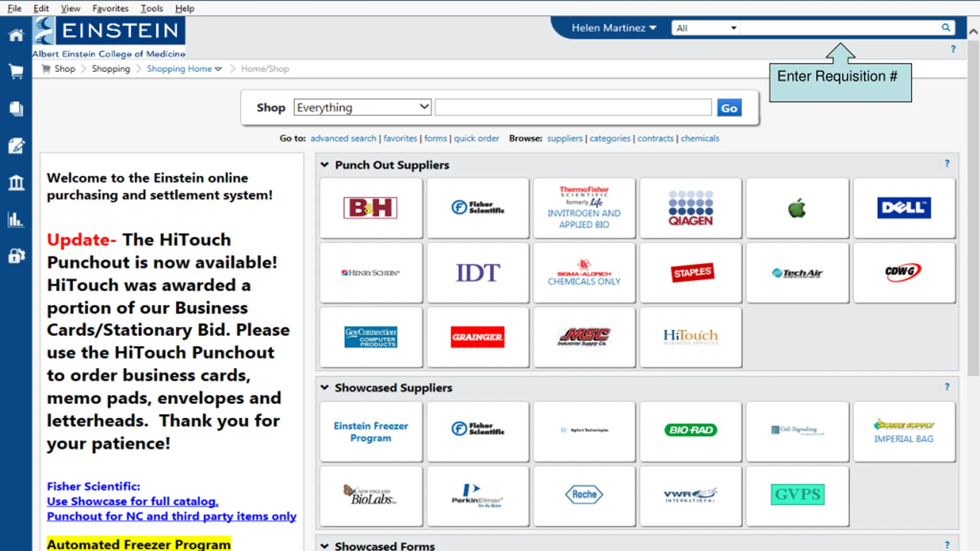Open the Help menu
The height and width of the screenshot is (551, 980).
coord(185,8)
